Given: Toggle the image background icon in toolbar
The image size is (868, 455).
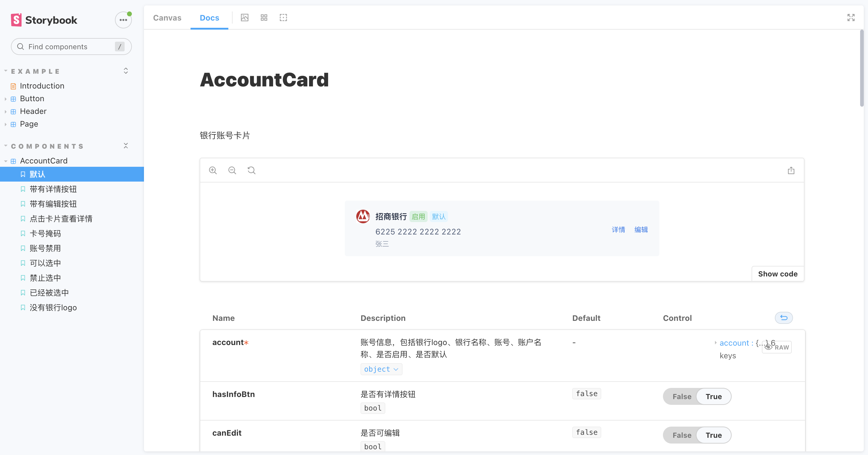Looking at the screenshot, I should coord(245,18).
